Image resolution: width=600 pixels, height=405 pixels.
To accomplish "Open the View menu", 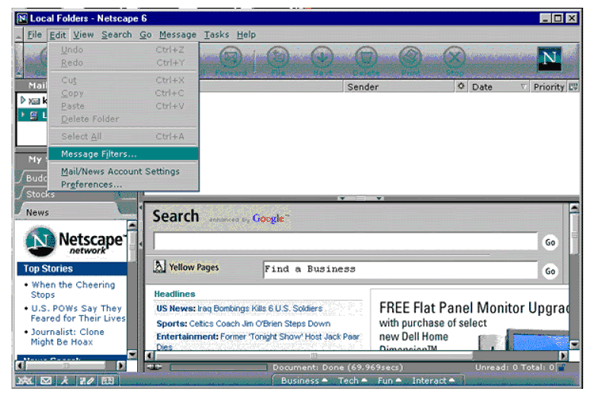I will coord(83,35).
